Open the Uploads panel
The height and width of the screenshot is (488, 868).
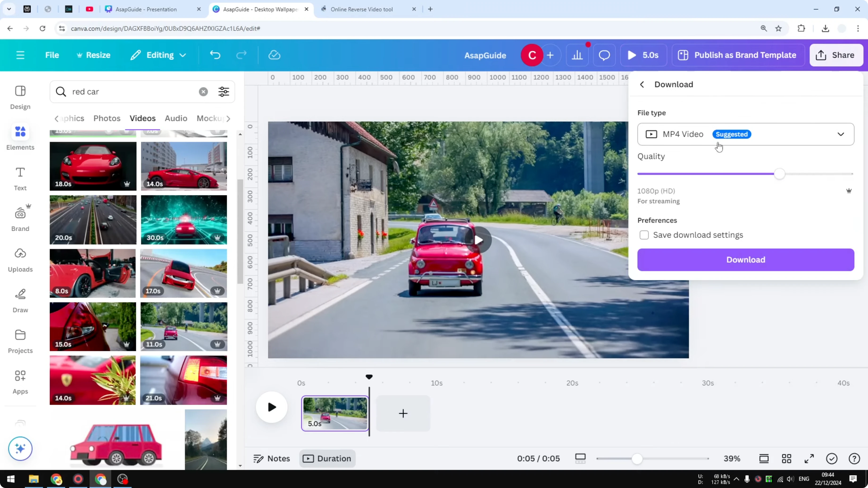pyautogui.click(x=20, y=259)
